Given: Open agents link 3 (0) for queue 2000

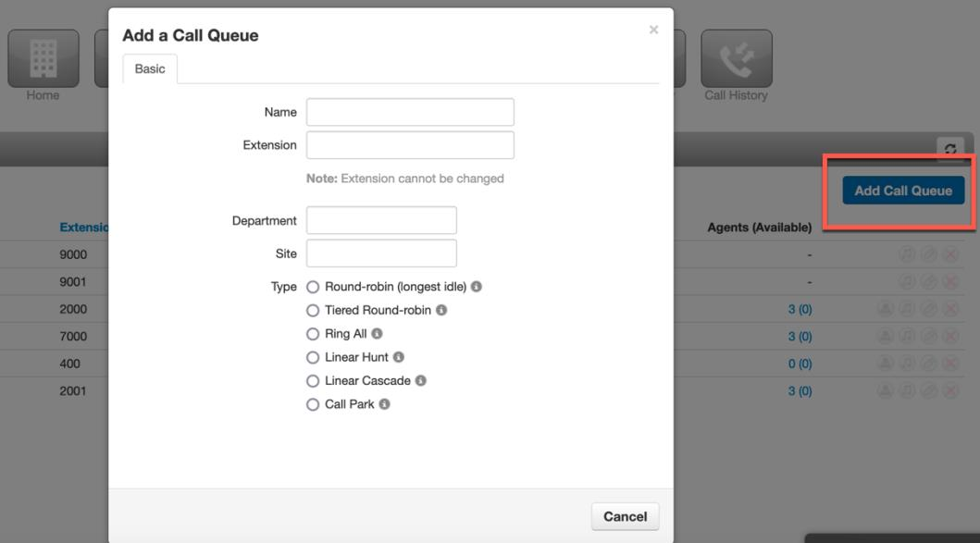Looking at the screenshot, I should click(x=800, y=309).
